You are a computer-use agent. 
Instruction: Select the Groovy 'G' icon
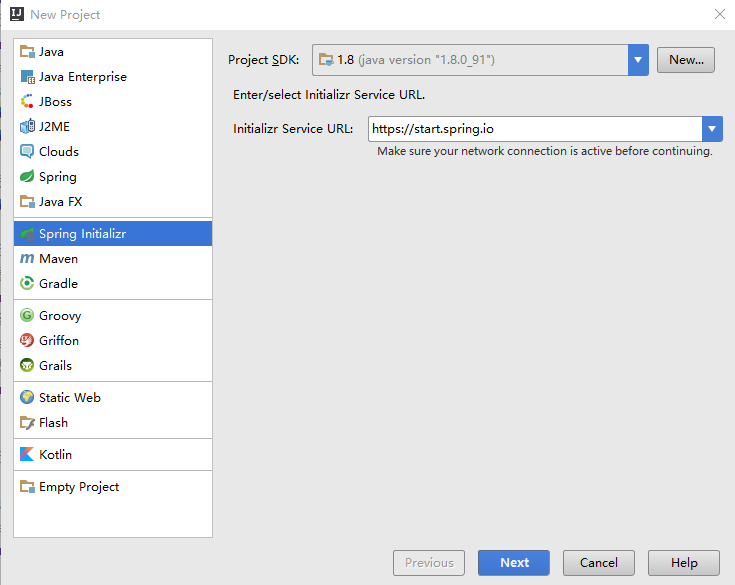pos(27,316)
